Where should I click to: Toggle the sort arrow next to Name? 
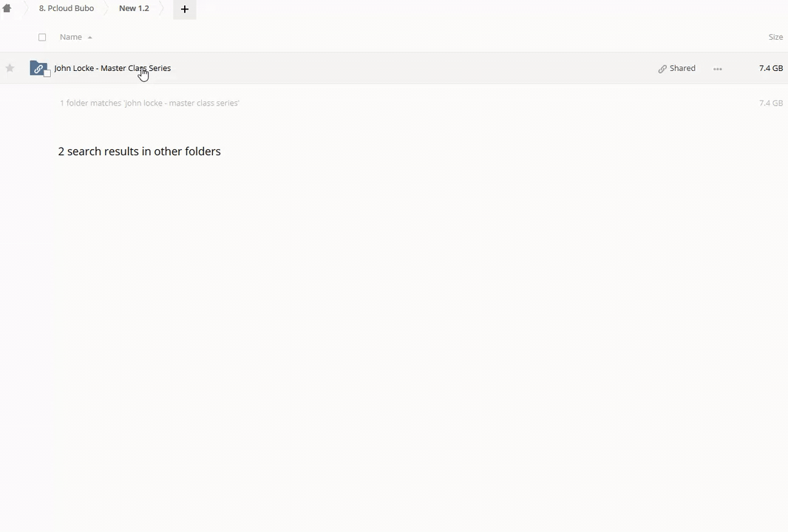click(89, 37)
